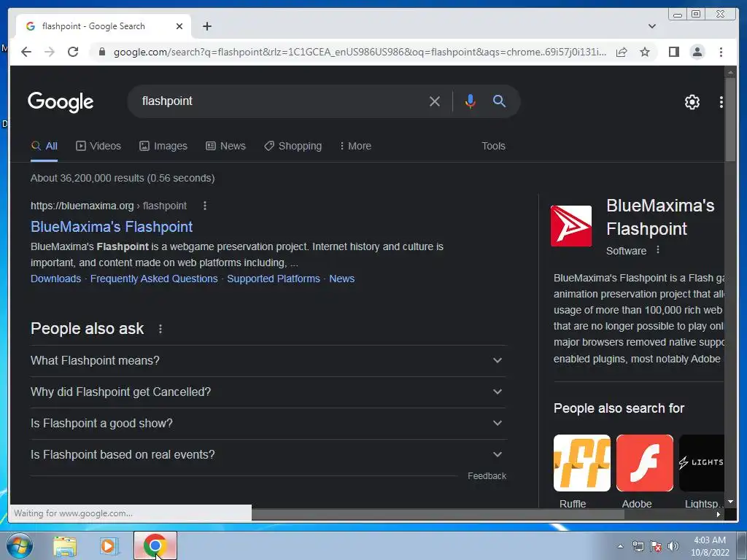Start voice search with microphone
This screenshot has height=560, width=747.
point(470,101)
